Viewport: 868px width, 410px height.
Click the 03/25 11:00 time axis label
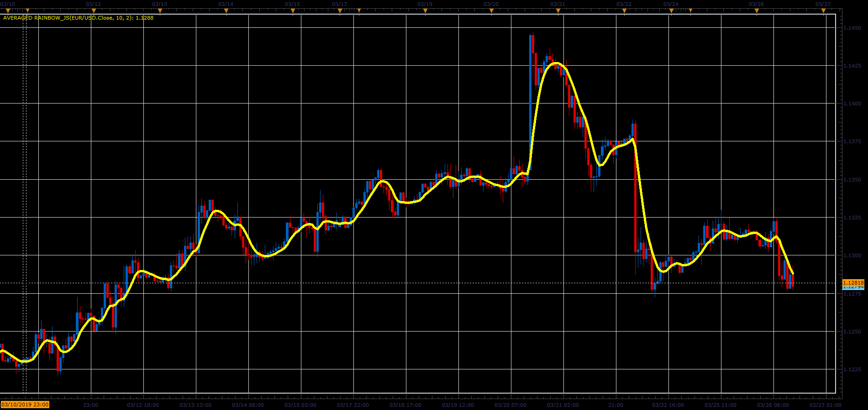(x=721, y=405)
